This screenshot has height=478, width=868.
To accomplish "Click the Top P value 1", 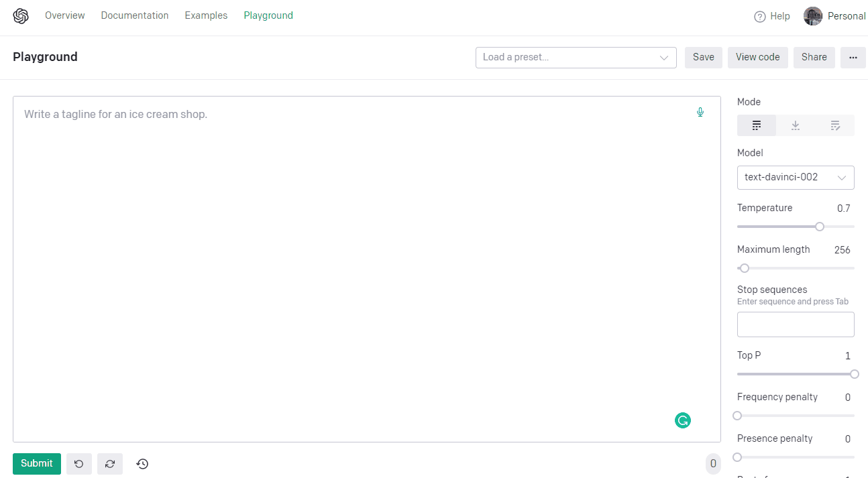I will pos(848,356).
